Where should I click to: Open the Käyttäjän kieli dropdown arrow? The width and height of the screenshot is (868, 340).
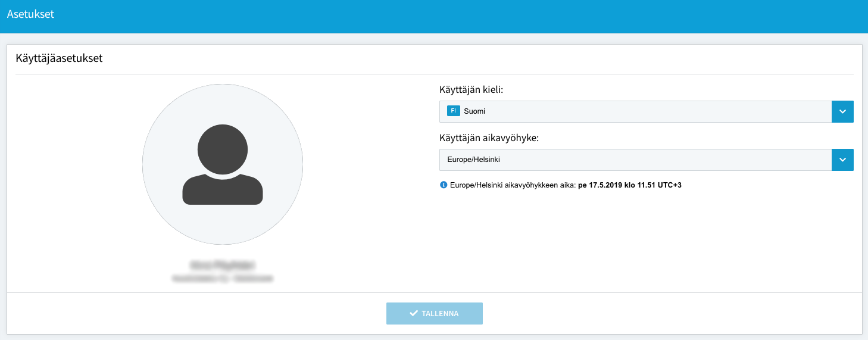[x=842, y=111]
